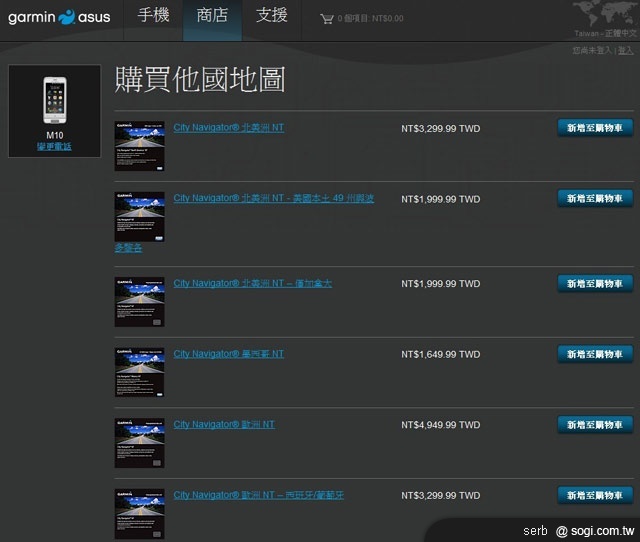Viewport: 640px width, 542px height.
Task: Open the 手機 menu tab
Action: click(153, 16)
